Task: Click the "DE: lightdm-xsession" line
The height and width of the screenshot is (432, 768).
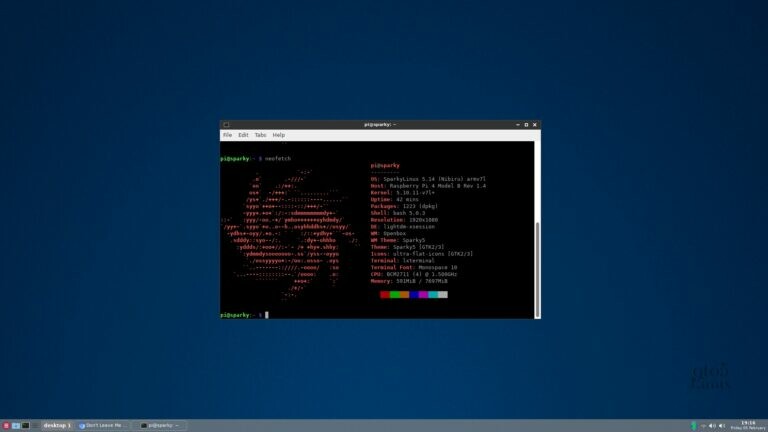Action: 403,227
